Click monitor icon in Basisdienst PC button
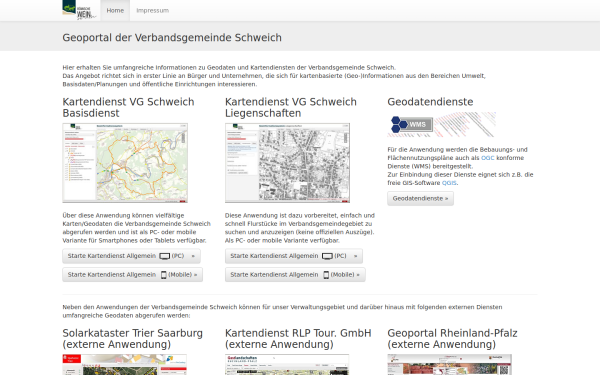Viewport: 600px width, 375px height. [165, 256]
